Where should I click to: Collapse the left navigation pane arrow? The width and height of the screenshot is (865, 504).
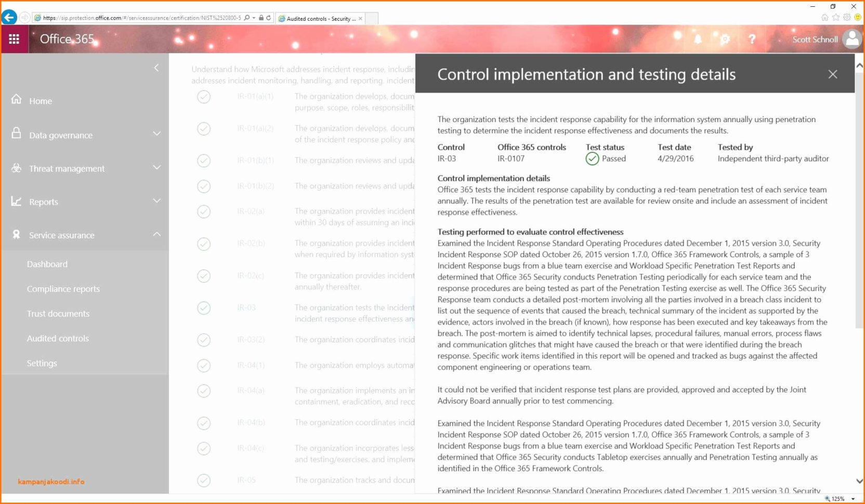156,68
